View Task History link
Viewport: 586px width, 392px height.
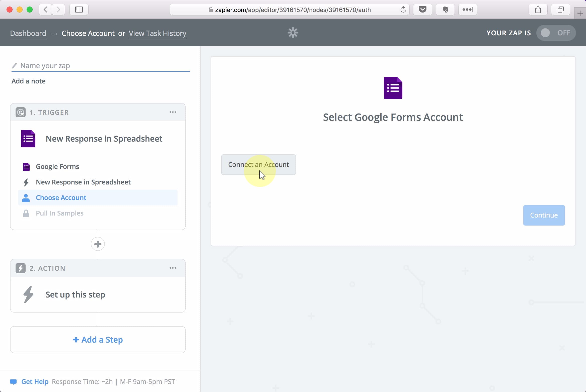coord(158,33)
